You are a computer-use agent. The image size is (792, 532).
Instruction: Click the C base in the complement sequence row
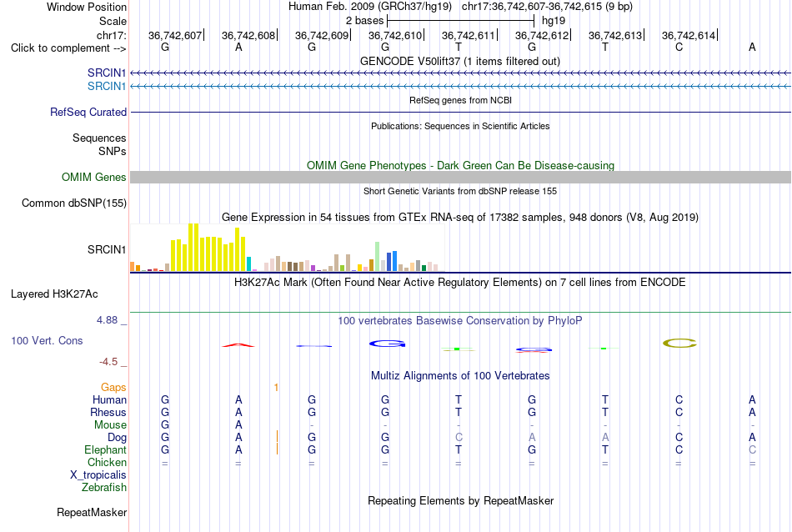tap(679, 47)
